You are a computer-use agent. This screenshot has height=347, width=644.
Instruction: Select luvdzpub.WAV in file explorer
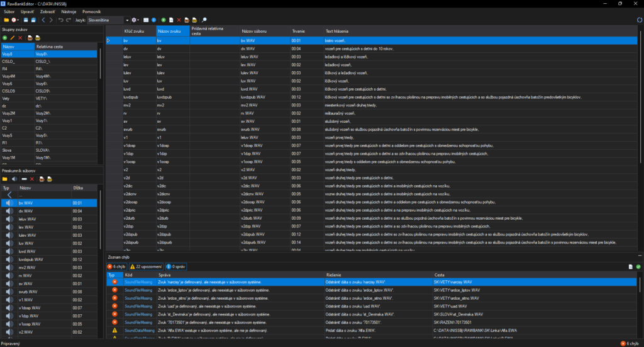(x=49, y=259)
